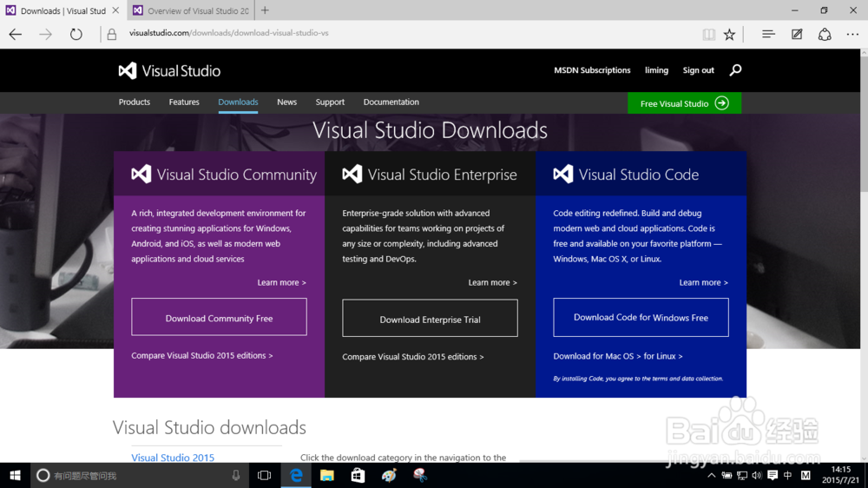Screen dimensions: 868x488
Task: Open Task View from the taskbar
Action: click(265, 476)
